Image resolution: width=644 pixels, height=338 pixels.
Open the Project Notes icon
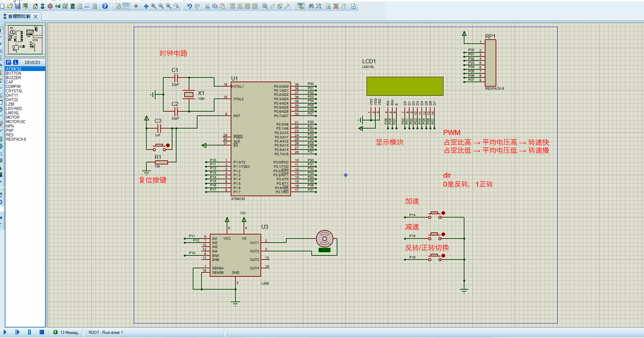point(95,6)
